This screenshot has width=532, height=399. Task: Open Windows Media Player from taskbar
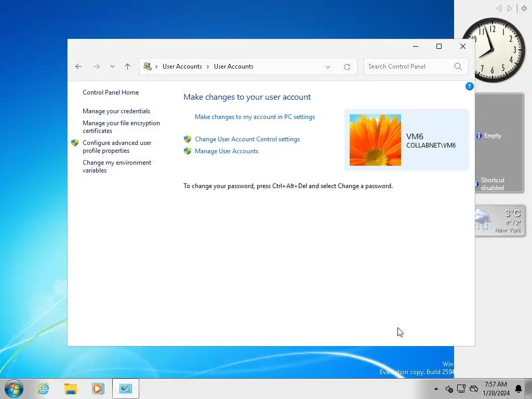pyautogui.click(x=98, y=389)
